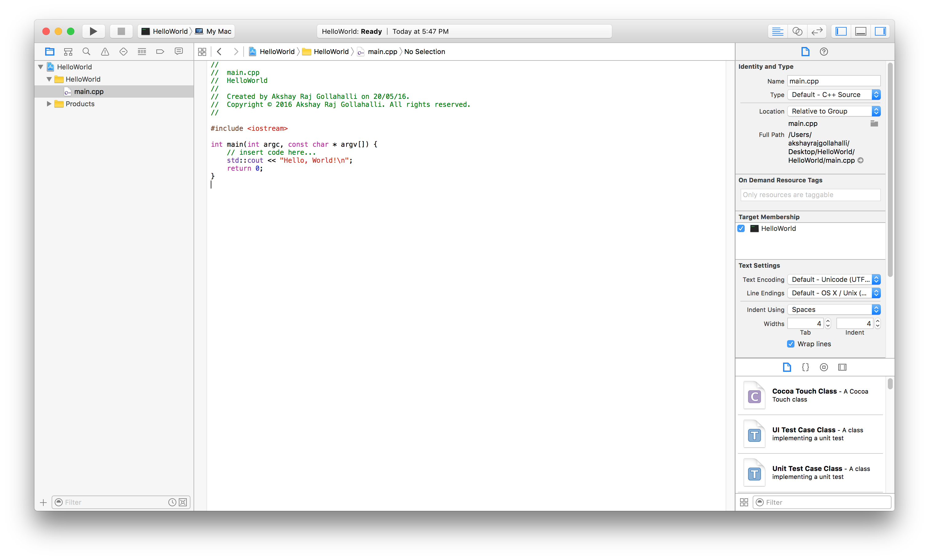Open the Quick Help inspector
929x560 pixels.
(824, 52)
